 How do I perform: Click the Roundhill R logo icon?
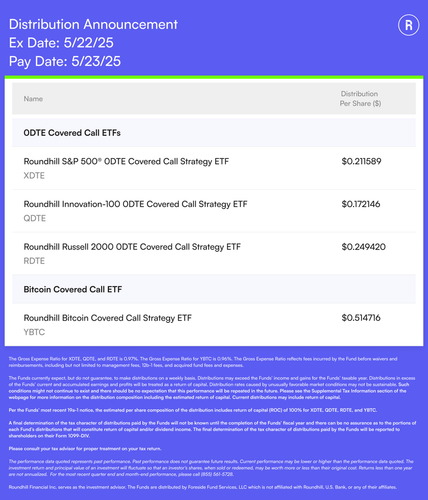[x=408, y=25]
